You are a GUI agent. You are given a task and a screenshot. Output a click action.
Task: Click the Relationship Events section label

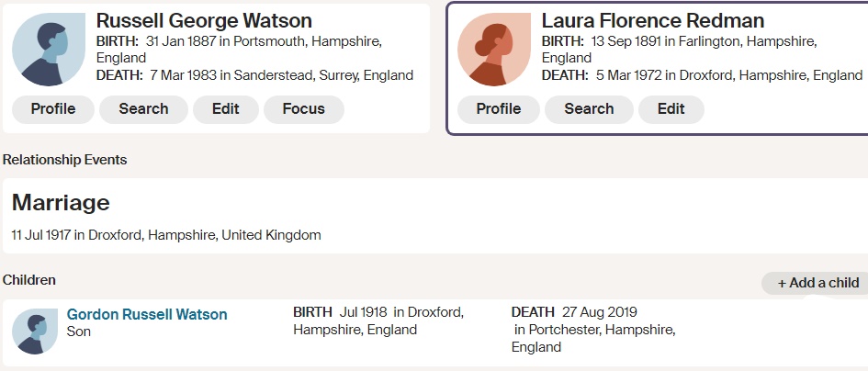pyautogui.click(x=65, y=160)
